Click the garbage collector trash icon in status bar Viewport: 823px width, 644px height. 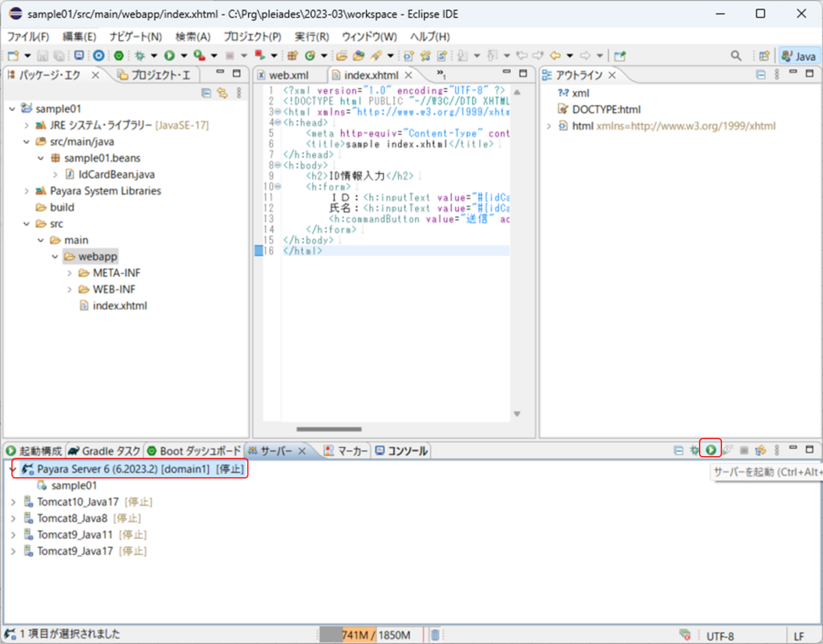point(434,635)
